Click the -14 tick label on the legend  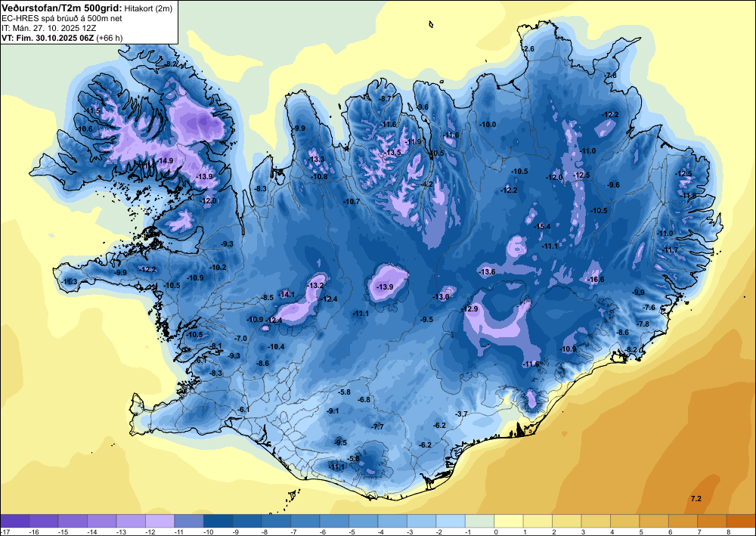91,531
